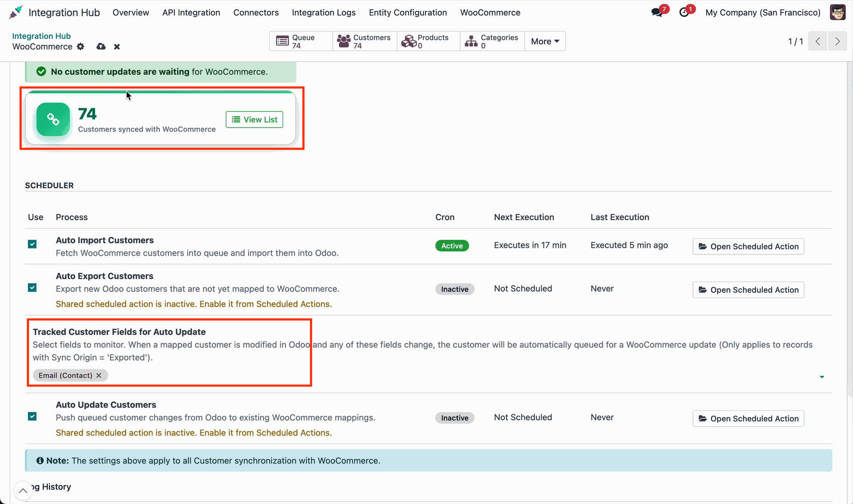Click the Integration Hub app title
Screen dimensions: 853x504
(x=64, y=12)
